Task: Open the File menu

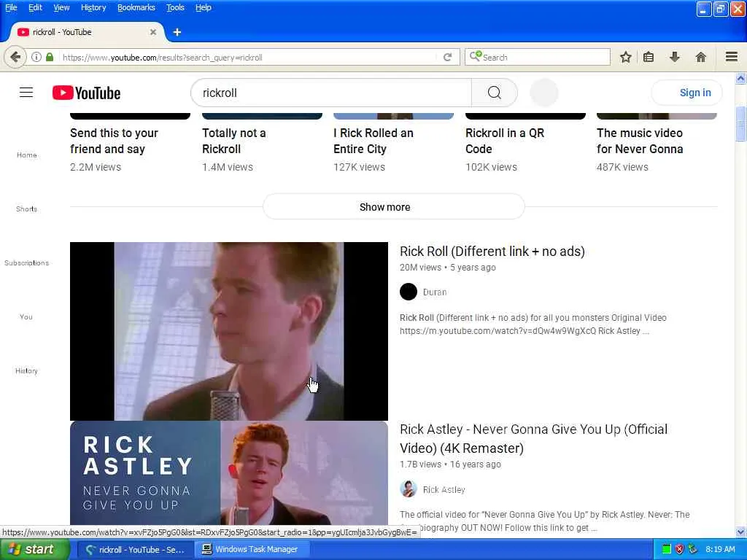Action: pos(11,7)
